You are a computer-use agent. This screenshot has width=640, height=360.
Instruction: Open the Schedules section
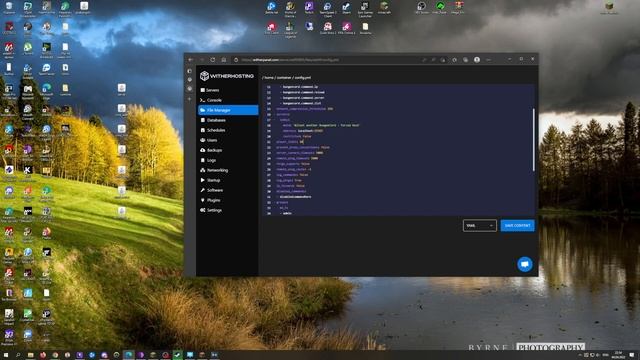227,130
